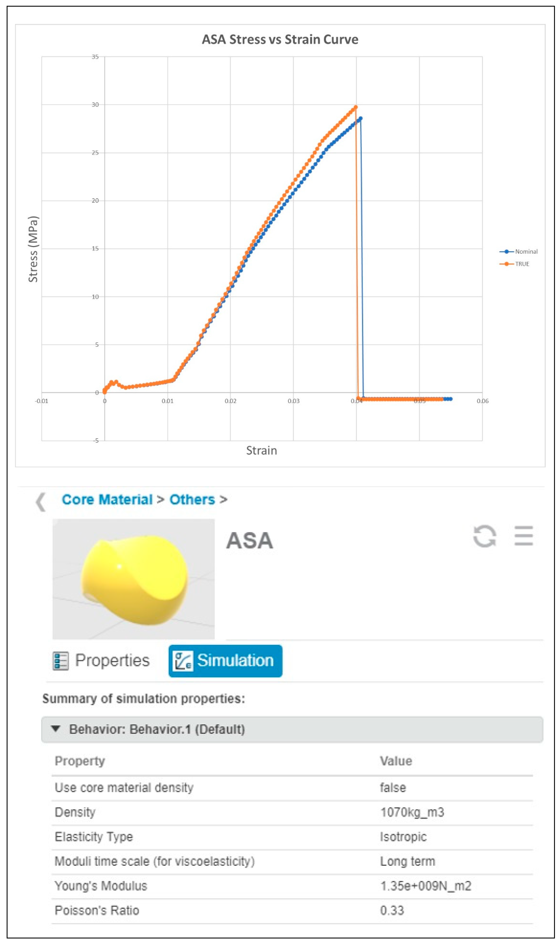
Task: Click the Nominal legend marker
Action: (506, 251)
